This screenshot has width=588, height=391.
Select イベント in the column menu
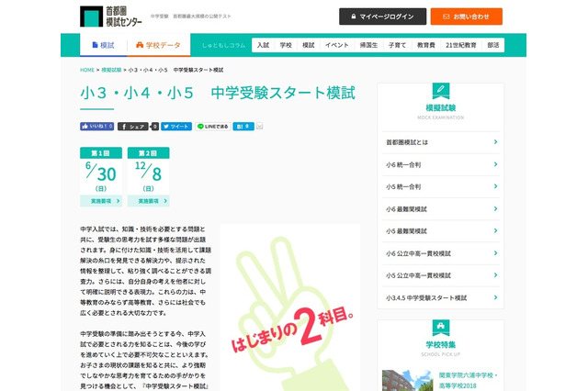[337, 45]
